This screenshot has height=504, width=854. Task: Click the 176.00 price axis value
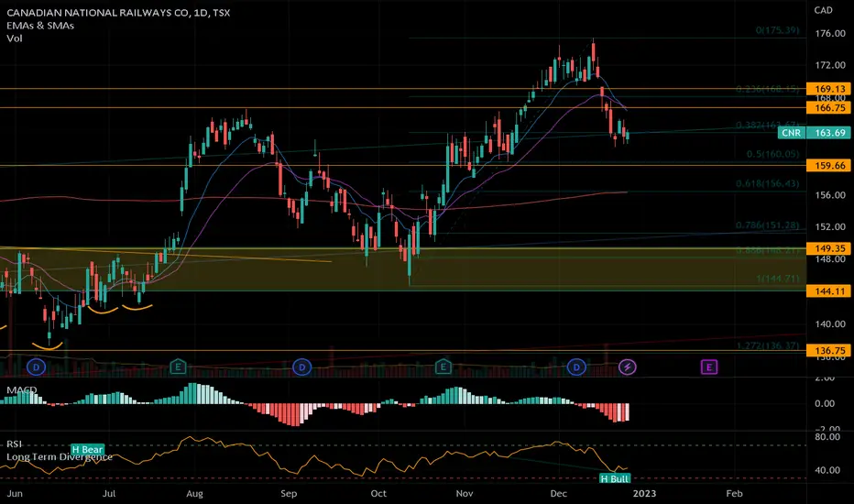(830, 33)
